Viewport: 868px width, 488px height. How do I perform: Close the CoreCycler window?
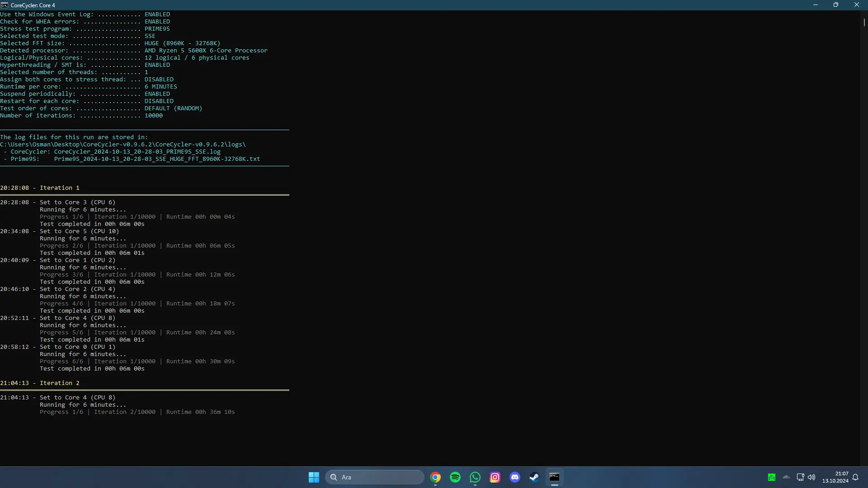(857, 5)
